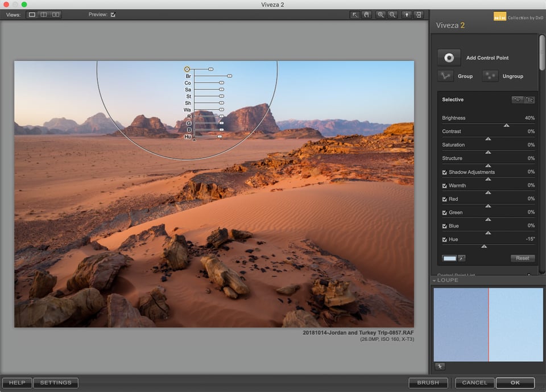
Task: Uncheck the Shadow Adjustments checkbox
Action: pyautogui.click(x=444, y=172)
